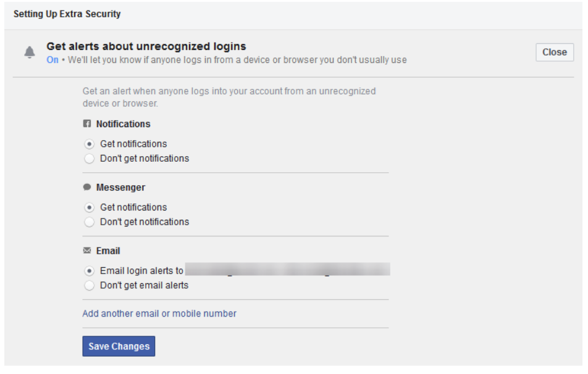Image resolution: width=588 pixels, height=374 pixels.
Task: Click the Facebook icon beside Notifications
Action: point(87,124)
